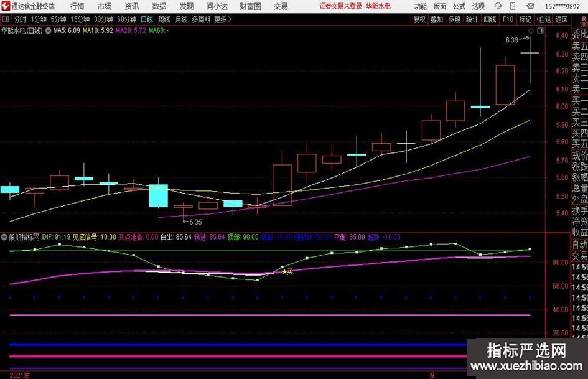Click the 5.35 low price label

pyautogui.click(x=195, y=222)
